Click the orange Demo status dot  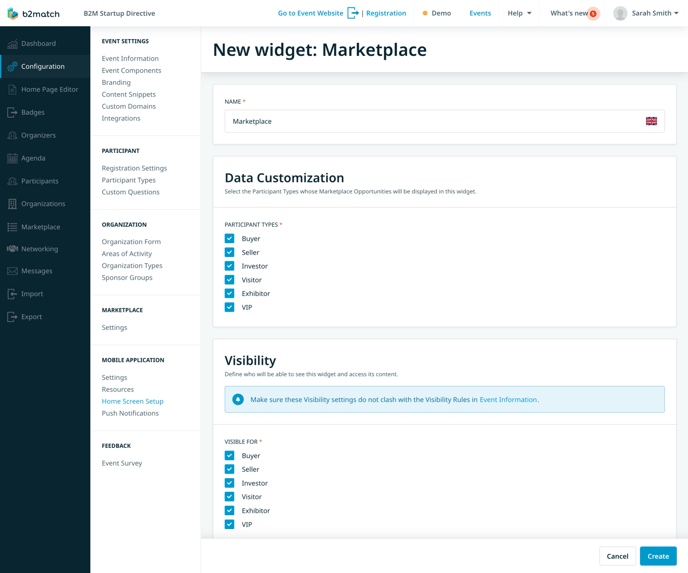(x=425, y=14)
